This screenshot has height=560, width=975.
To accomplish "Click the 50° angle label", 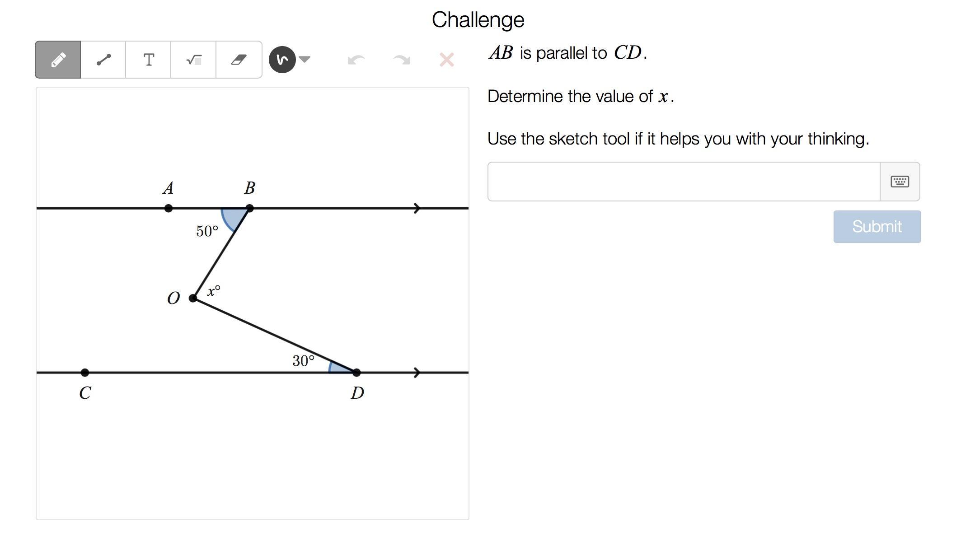I will tap(207, 231).
